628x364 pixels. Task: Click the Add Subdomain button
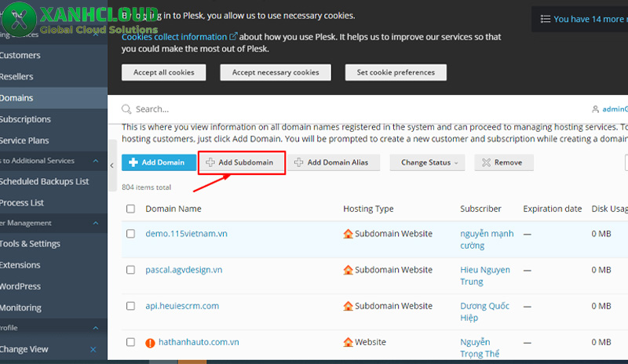coord(241,162)
